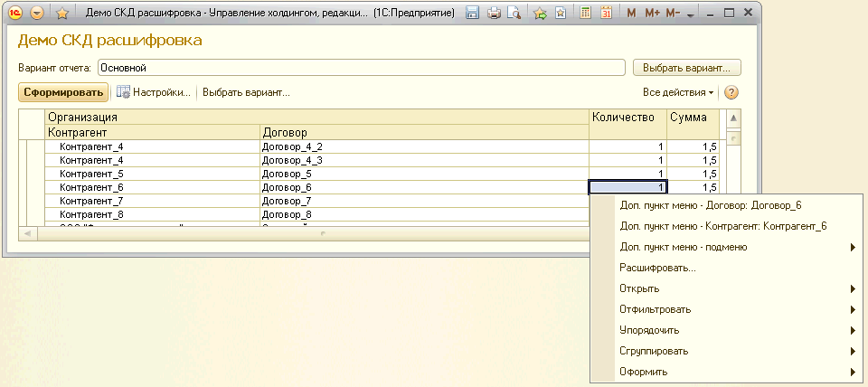
Task: Click the Сформировать button
Action: [x=63, y=92]
